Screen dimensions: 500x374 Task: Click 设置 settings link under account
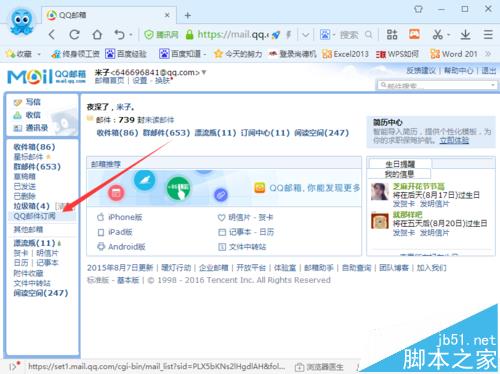[139, 80]
